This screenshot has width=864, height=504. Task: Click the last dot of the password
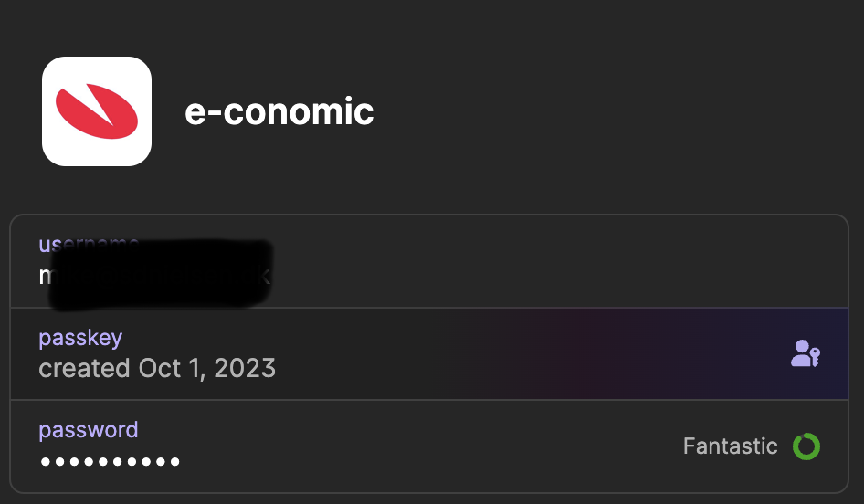(174, 461)
